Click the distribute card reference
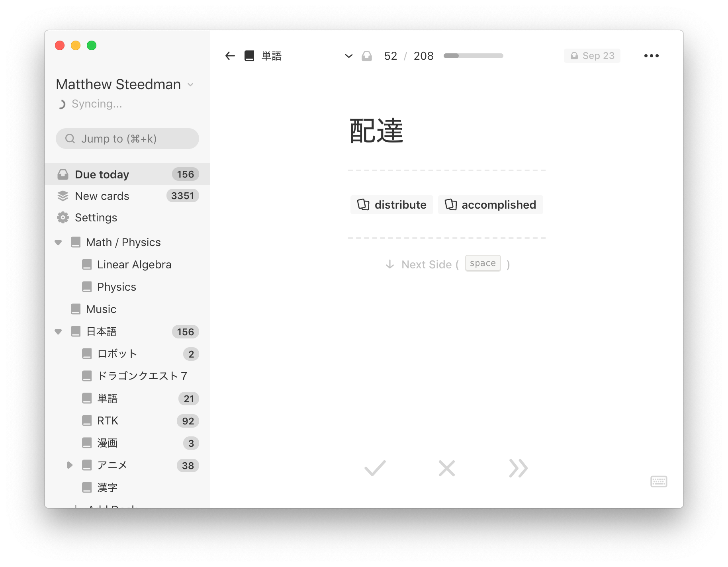 392,205
